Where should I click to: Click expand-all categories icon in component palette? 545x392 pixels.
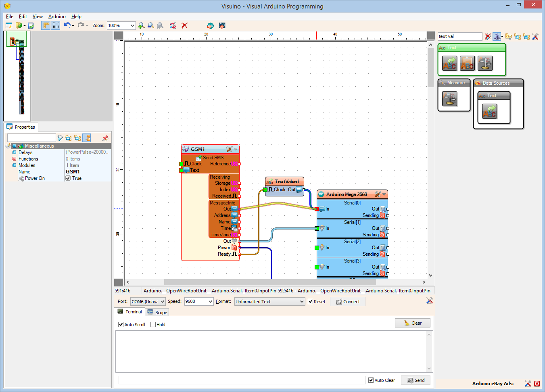pyautogui.click(x=518, y=36)
